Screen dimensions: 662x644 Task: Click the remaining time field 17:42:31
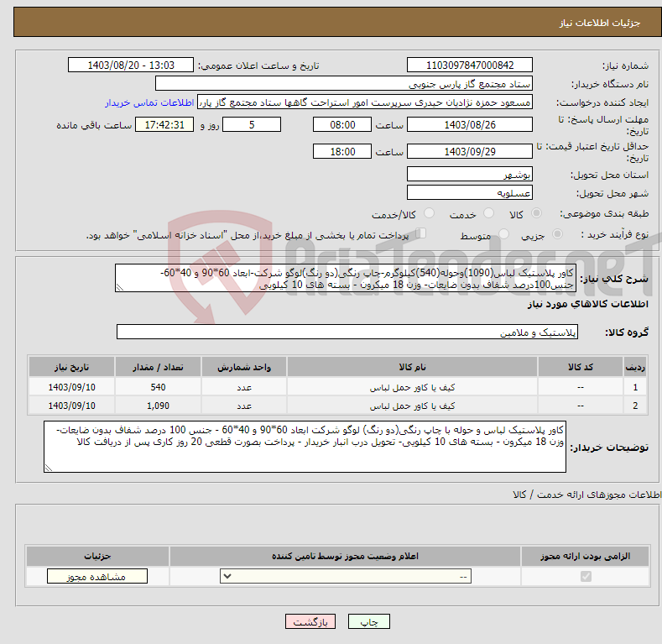pos(164,124)
